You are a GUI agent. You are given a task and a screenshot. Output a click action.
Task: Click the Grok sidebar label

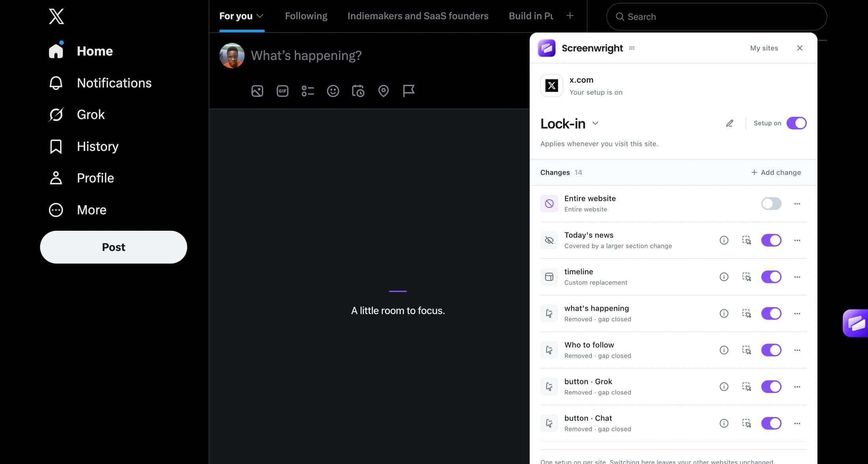(x=91, y=114)
